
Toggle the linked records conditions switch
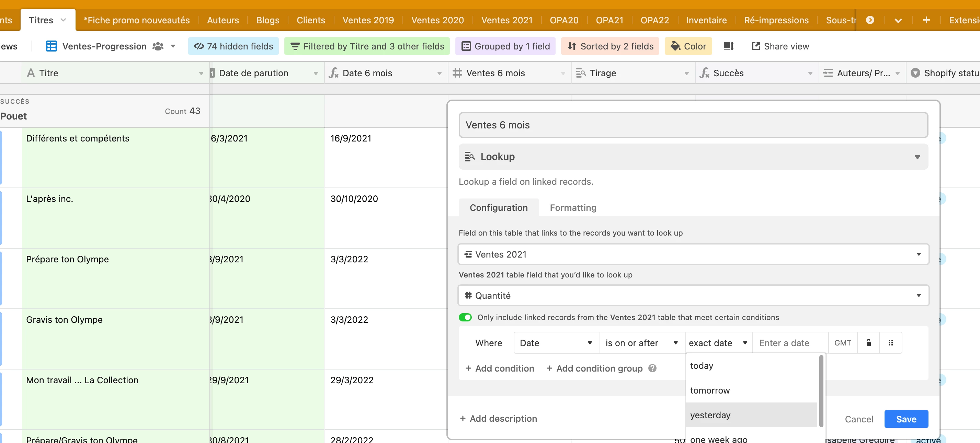[x=465, y=317]
